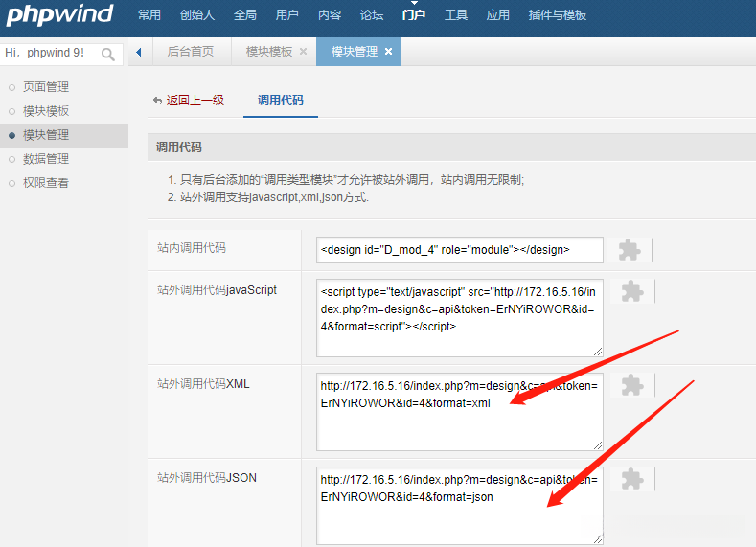Viewport: 756px width, 547px height.
Task: Open the 论坛 menu
Action: (372, 15)
